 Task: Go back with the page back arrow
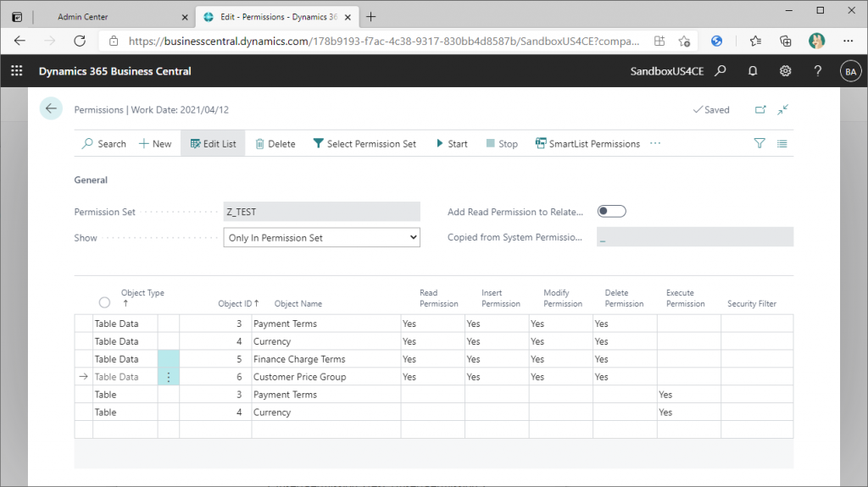[x=51, y=108]
